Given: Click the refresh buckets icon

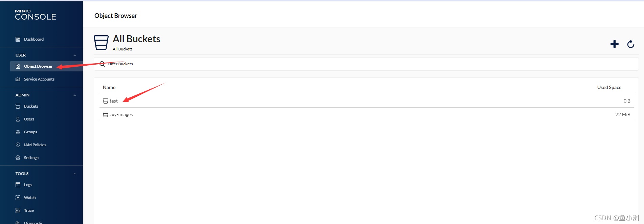Looking at the screenshot, I should click(x=630, y=44).
